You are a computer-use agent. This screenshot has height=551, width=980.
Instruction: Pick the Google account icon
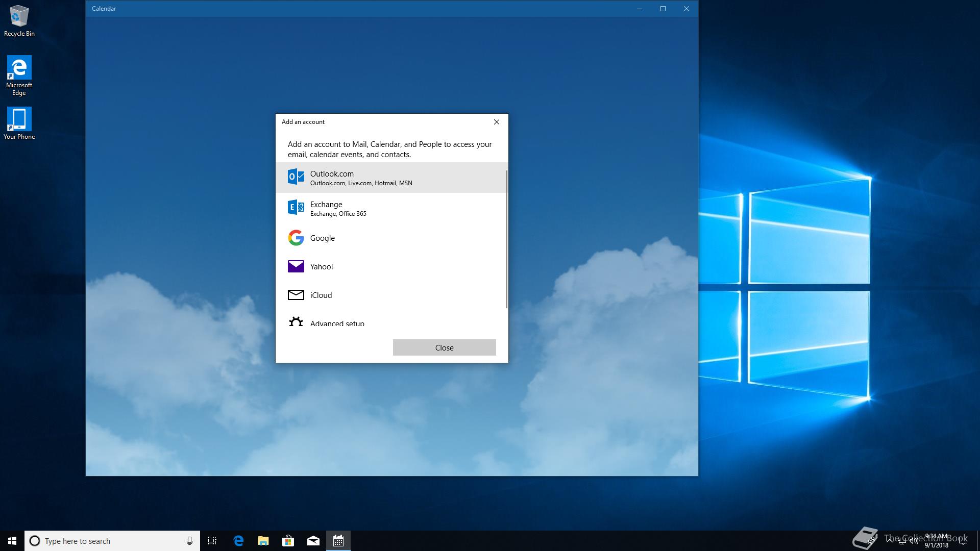coord(296,238)
